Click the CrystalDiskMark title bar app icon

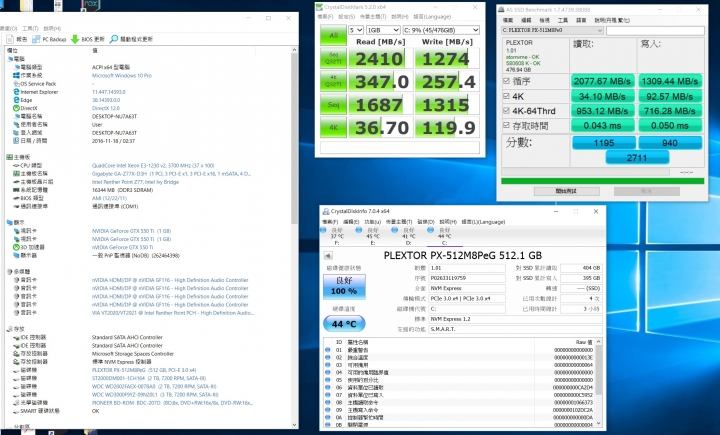320,7
